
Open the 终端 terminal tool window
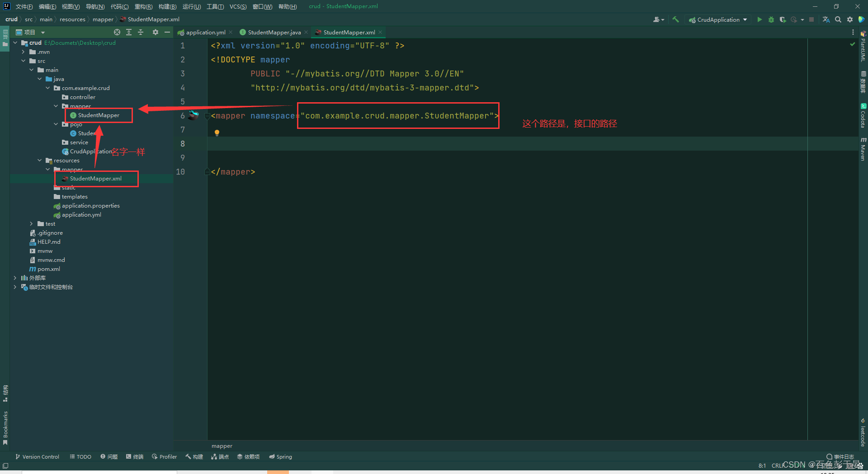(135, 456)
